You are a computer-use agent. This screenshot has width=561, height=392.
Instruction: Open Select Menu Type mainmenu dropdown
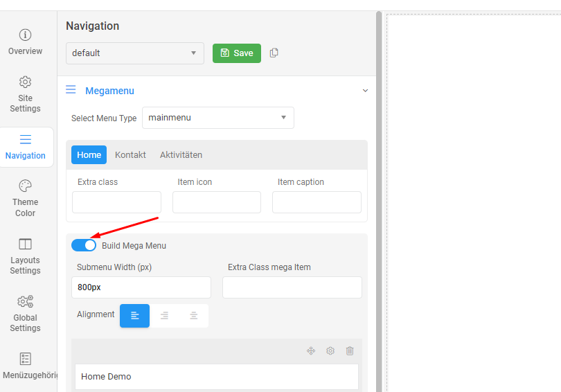pyautogui.click(x=218, y=118)
